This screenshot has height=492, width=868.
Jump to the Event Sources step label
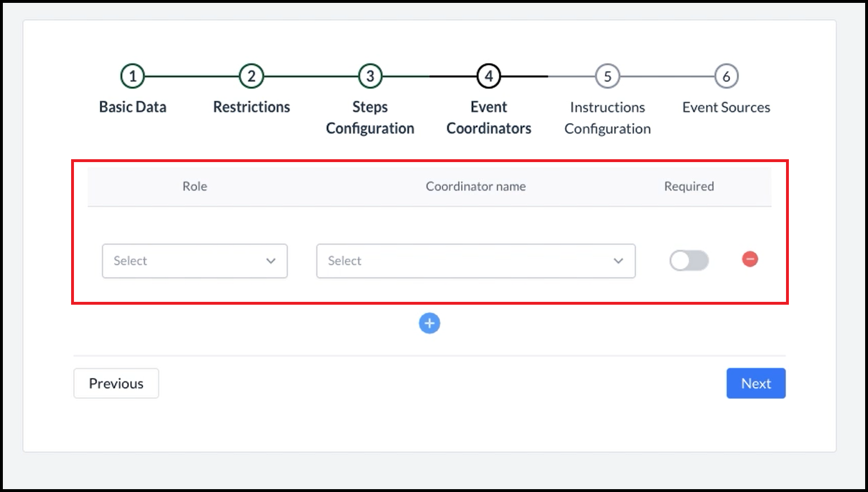726,107
